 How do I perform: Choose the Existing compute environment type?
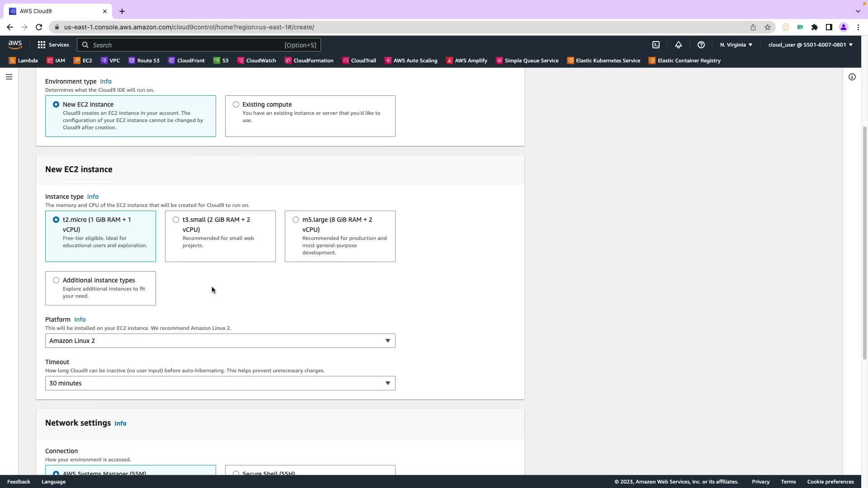tap(236, 104)
